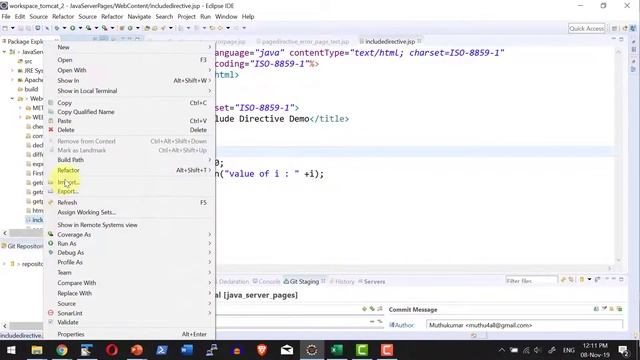Click the green Run toolbar icon
This screenshot has width=640, height=360.
pos(72,28)
